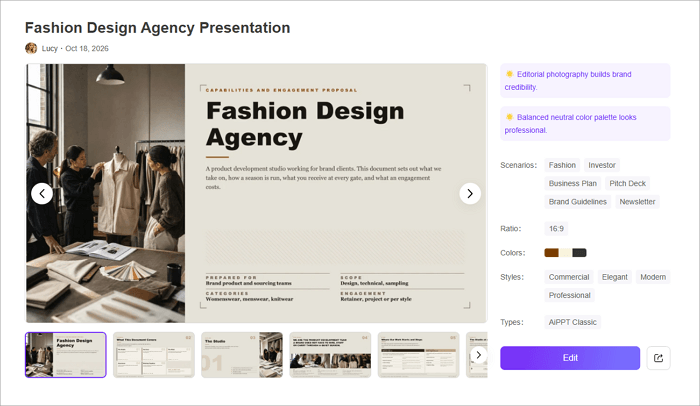Click the Ratio label
Image resolution: width=700 pixels, height=406 pixels.
pos(511,229)
